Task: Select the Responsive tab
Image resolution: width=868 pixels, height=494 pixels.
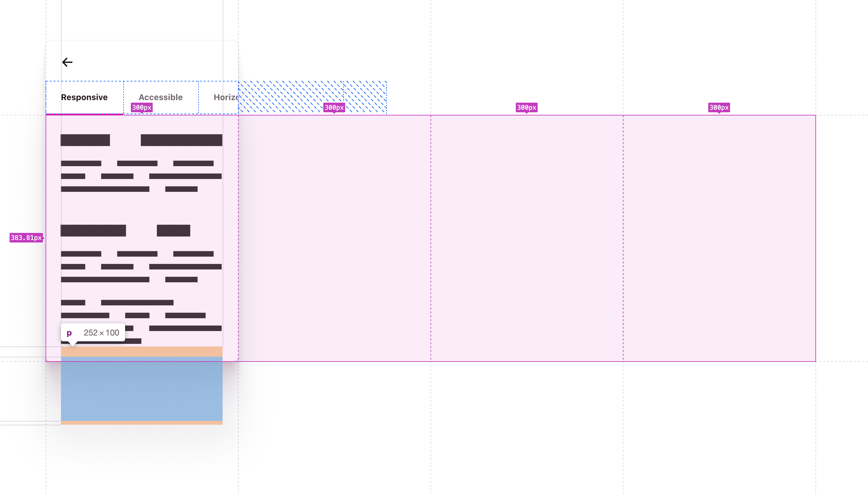Action: click(84, 97)
